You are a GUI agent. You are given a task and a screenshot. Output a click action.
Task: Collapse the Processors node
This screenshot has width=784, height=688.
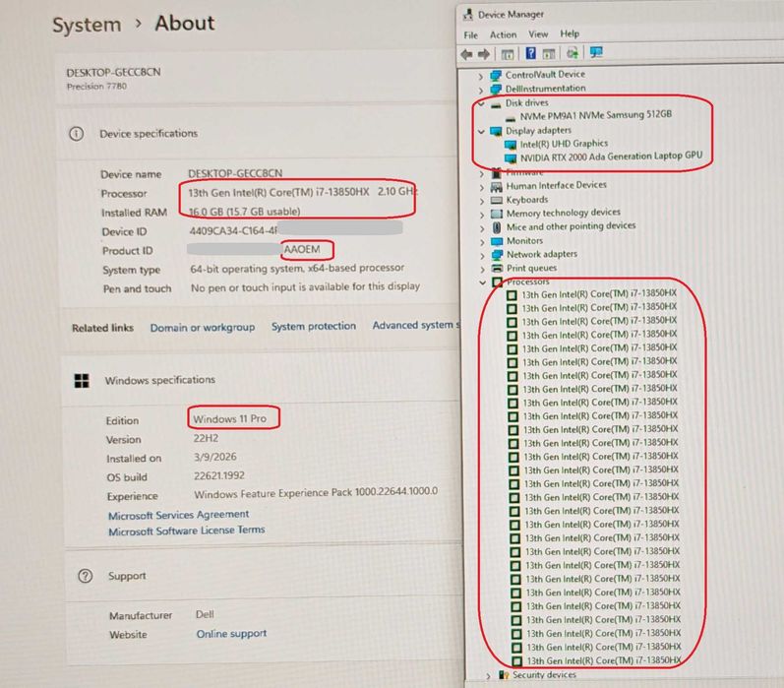[x=483, y=282]
